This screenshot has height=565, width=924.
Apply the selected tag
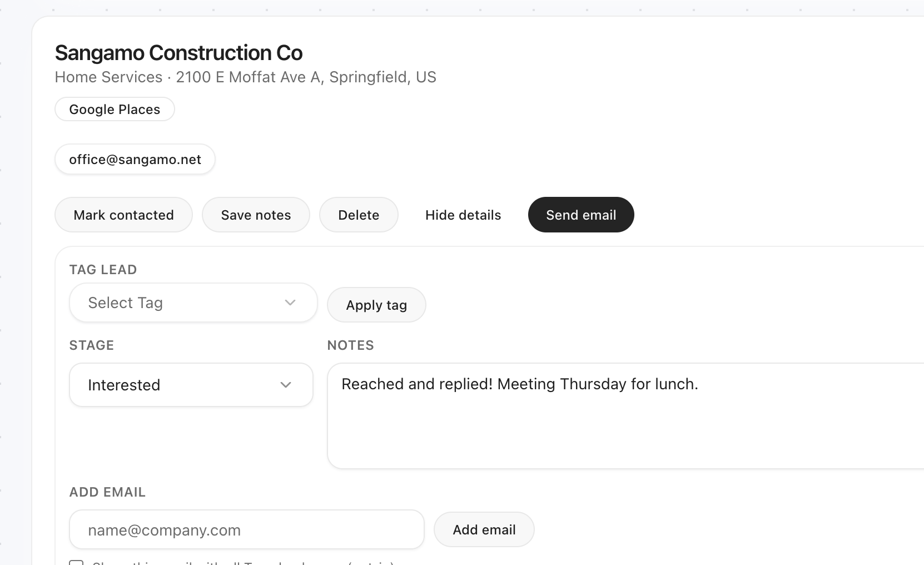click(x=376, y=305)
